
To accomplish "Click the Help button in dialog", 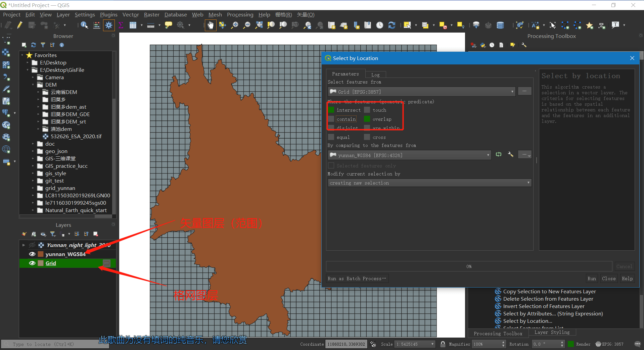I will tap(627, 279).
